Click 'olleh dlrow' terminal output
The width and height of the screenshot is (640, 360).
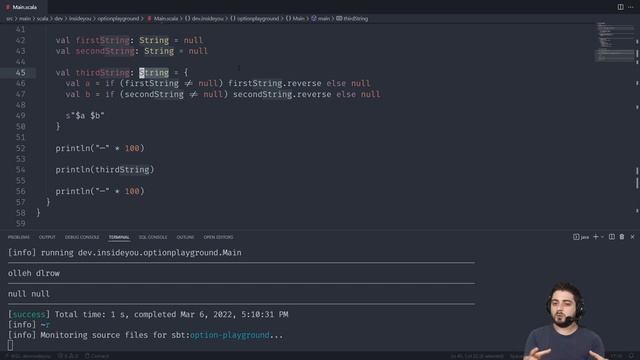pos(34,273)
